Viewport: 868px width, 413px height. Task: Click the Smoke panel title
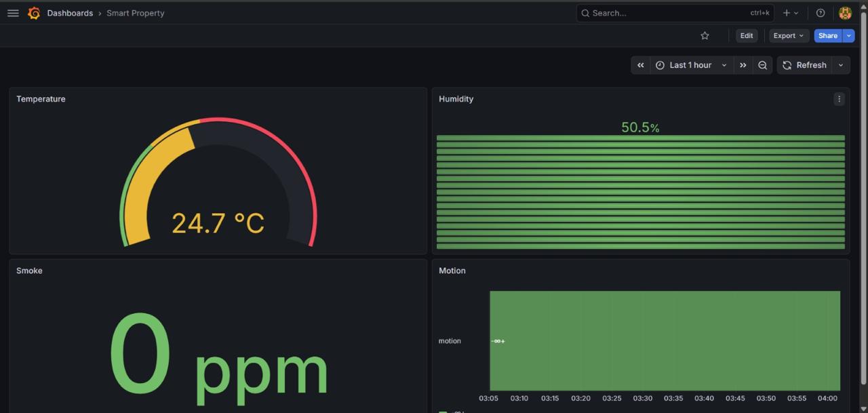point(29,271)
